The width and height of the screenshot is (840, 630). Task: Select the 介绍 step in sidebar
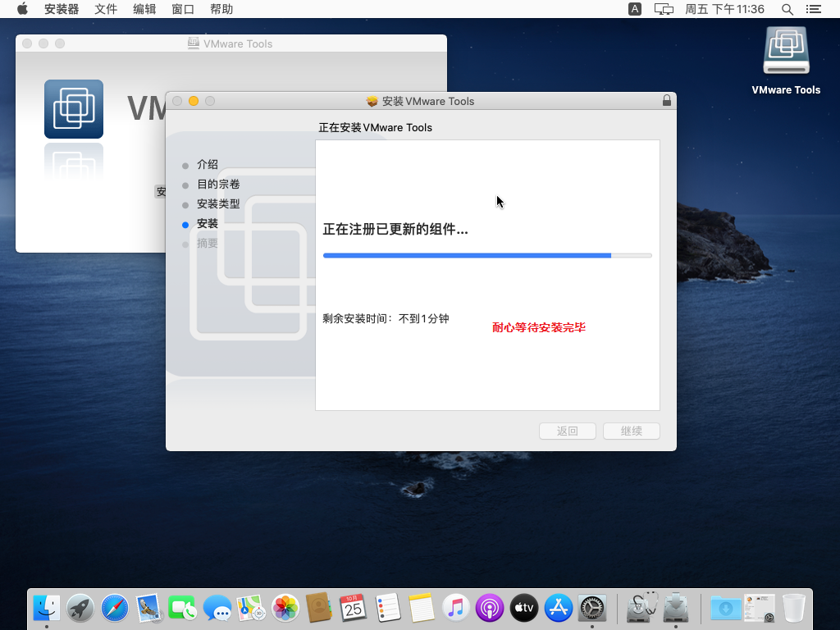pos(207,164)
